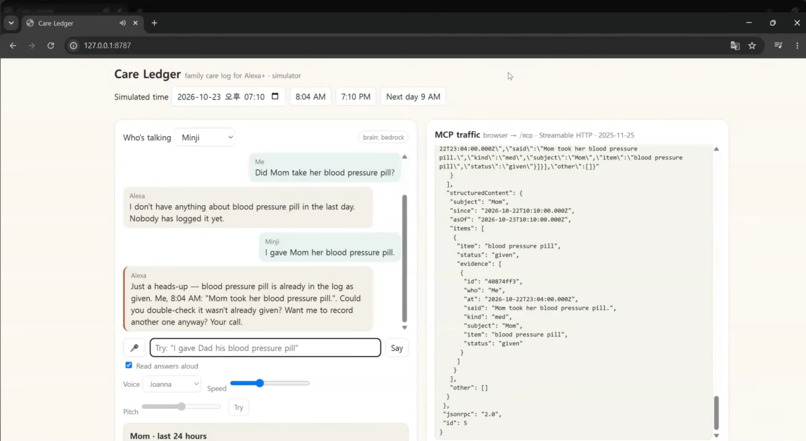Click Alexa's 'I don't have anything' reply
The width and height of the screenshot is (806, 441).
point(248,207)
